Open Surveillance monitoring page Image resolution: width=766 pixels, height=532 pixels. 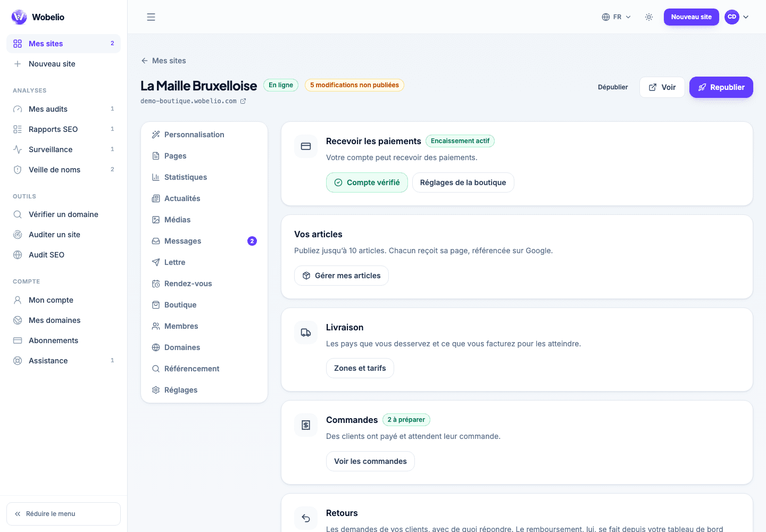pyautogui.click(x=63, y=149)
